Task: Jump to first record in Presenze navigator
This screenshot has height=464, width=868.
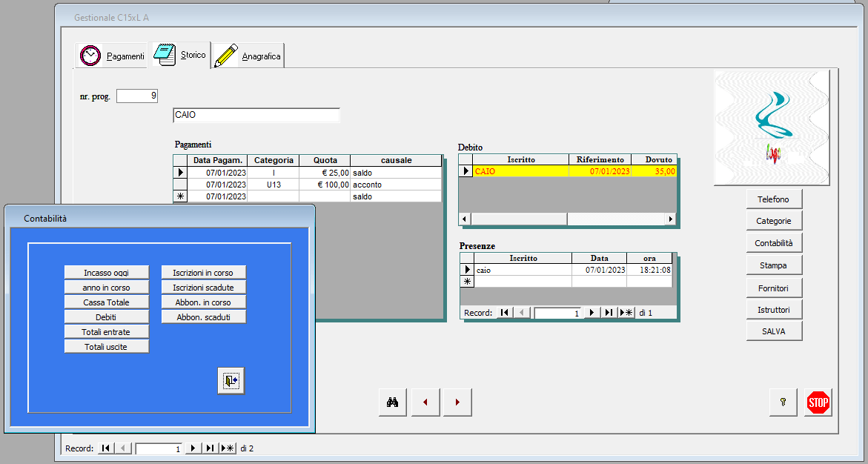Action: point(505,313)
